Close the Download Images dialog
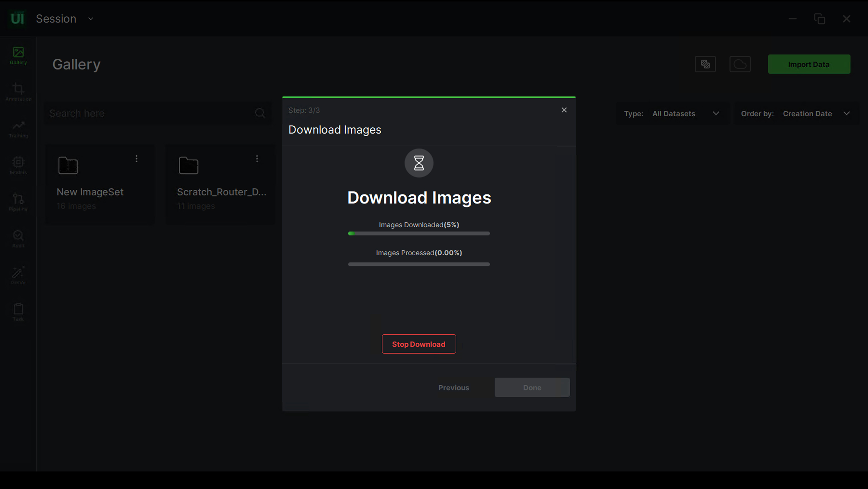Screen dimensions: 868x489 pyautogui.click(x=564, y=110)
